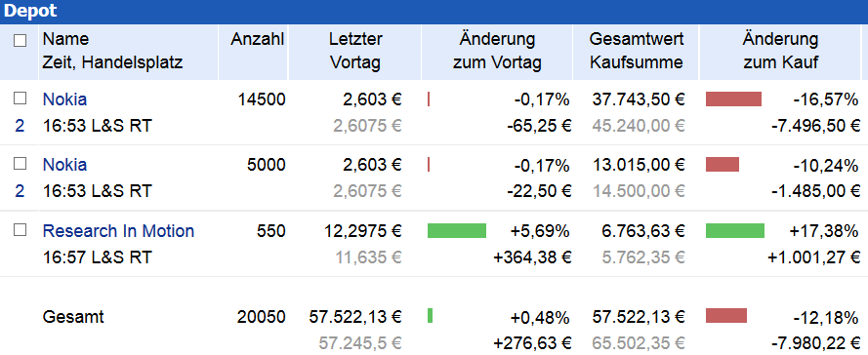The image size is (868, 355).
Task: Open the Nokia link with 14500 shares
Action: tap(64, 99)
